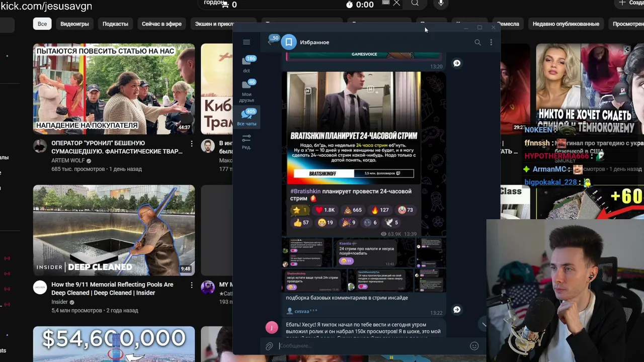Open the DEEP CLEANED video thumbnail
Viewport: 644px width, 362px height.
pos(114,230)
